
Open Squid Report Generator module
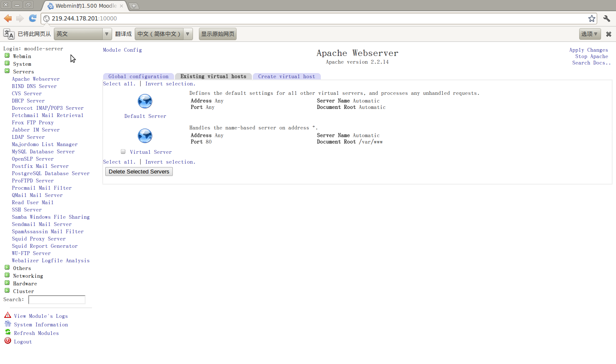tap(45, 246)
